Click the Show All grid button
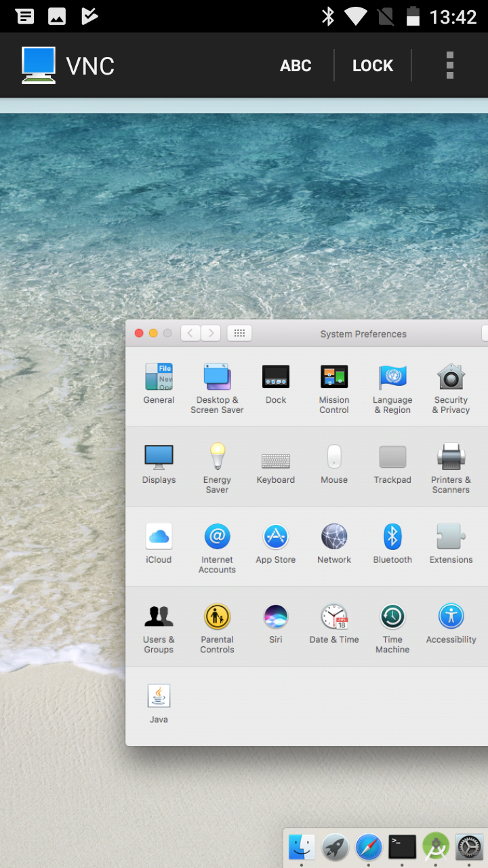Screen dimensions: 488x868 click(x=239, y=333)
